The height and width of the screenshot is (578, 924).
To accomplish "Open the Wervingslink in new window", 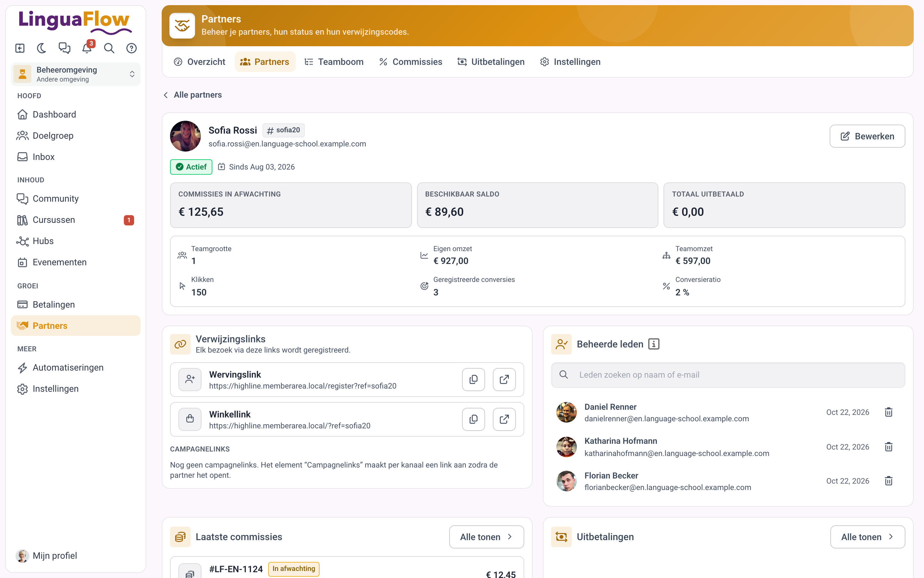I will [504, 379].
